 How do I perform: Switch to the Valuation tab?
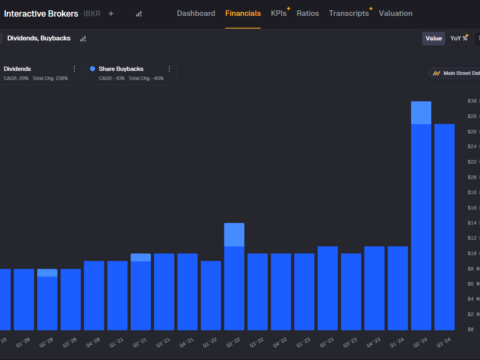[396, 13]
